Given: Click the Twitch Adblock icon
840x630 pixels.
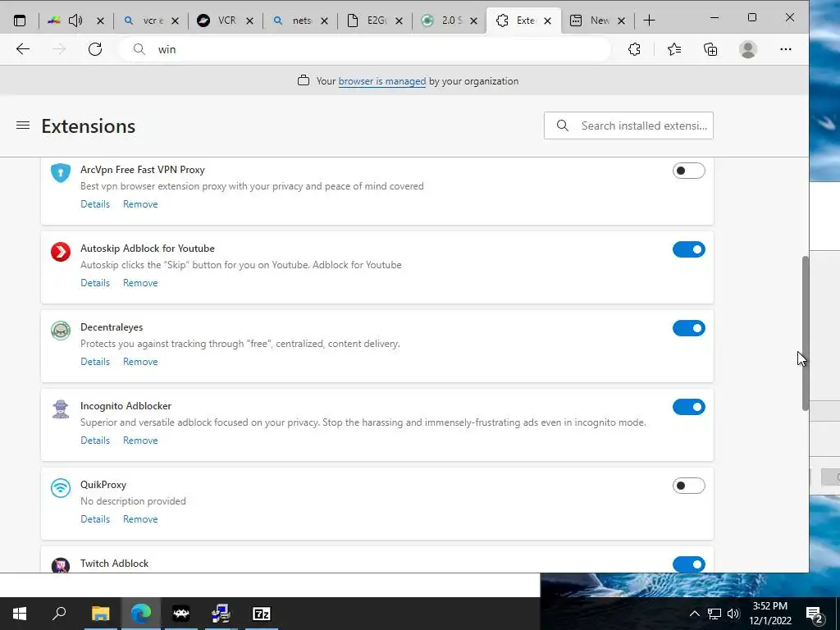Looking at the screenshot, I should (61, 565).
